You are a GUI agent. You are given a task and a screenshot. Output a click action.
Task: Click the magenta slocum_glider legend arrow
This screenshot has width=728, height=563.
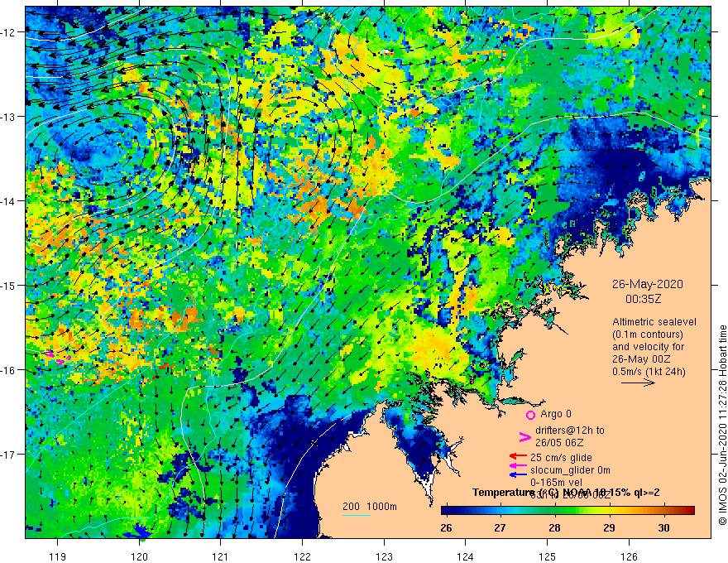pyautogui.click(x=518, y=465)
